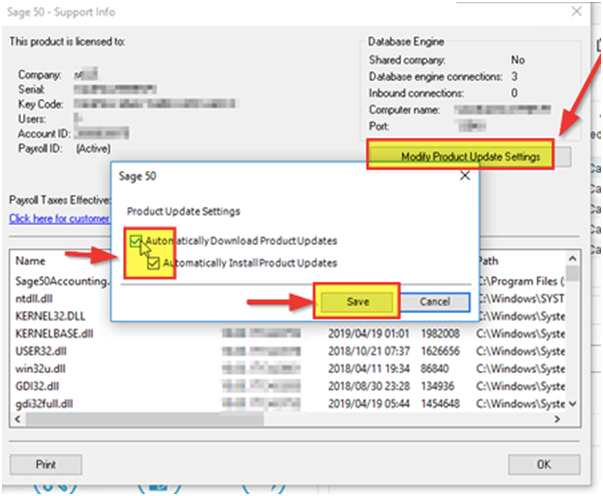Click Cancel in Sage 50 dialog
Viewport: 603px width, 496px height.
point(435,302)
